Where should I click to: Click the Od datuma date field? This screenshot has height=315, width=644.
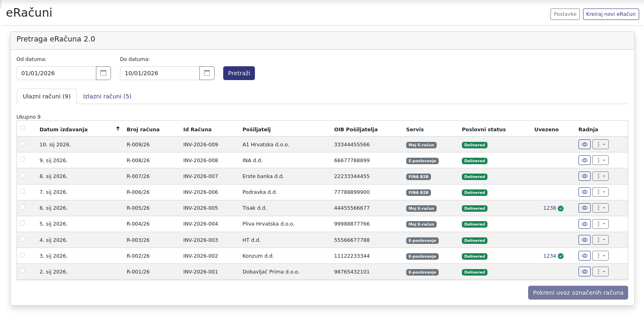point(56,73)
